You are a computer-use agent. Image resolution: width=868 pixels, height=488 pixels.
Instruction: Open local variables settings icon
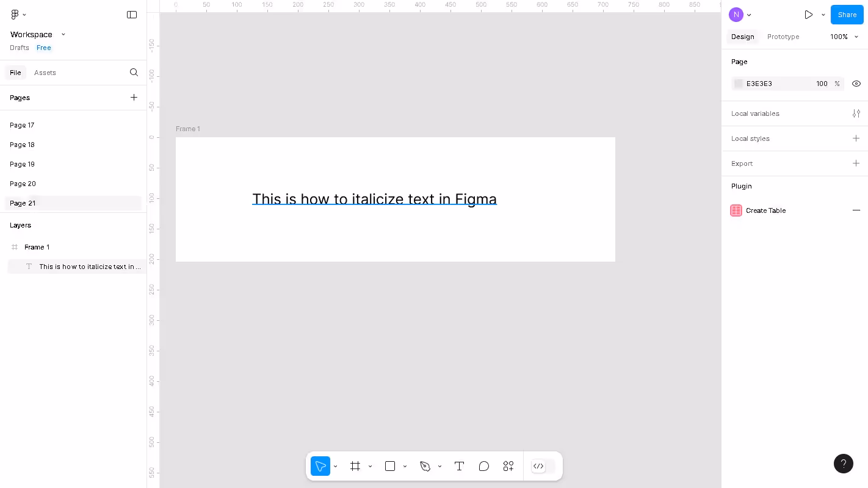click(856, 113)
